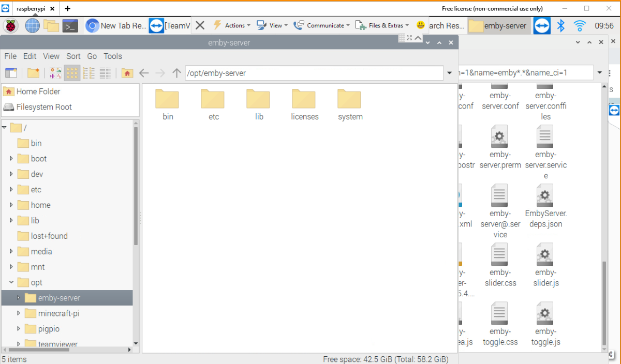This screenshot has height=364, width=621.
Task: Navigate forward with the right arrow
Action: 160,73
